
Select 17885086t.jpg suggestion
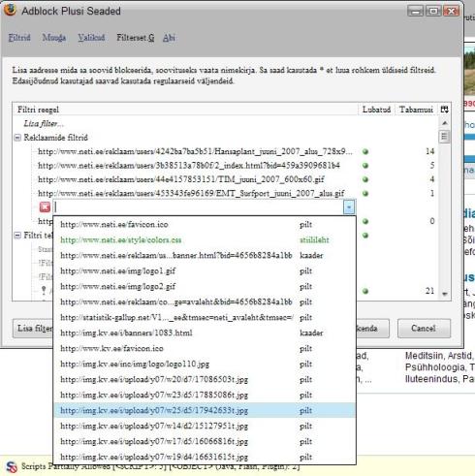pyautogui.click(x=205, y=396)
